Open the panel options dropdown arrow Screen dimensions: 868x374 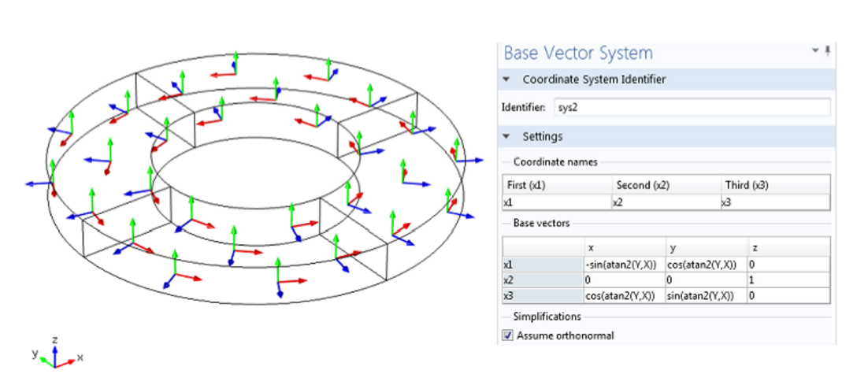pos(815,50)
